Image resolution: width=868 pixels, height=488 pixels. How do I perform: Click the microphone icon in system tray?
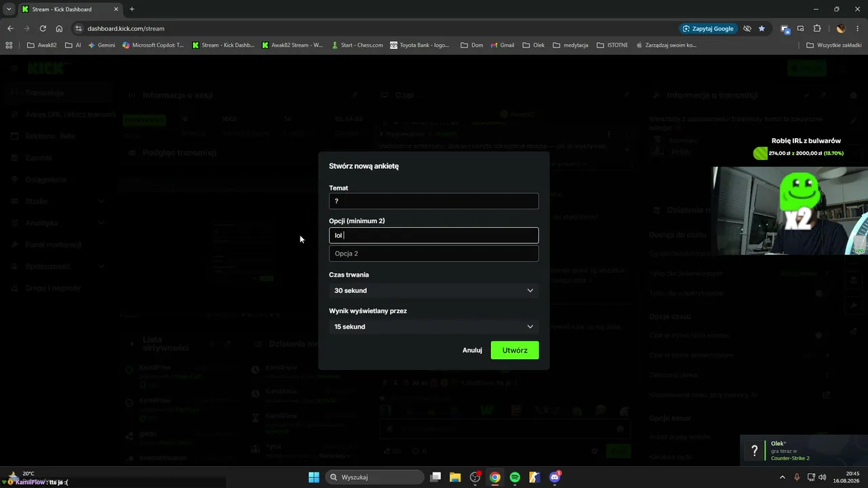797,477
